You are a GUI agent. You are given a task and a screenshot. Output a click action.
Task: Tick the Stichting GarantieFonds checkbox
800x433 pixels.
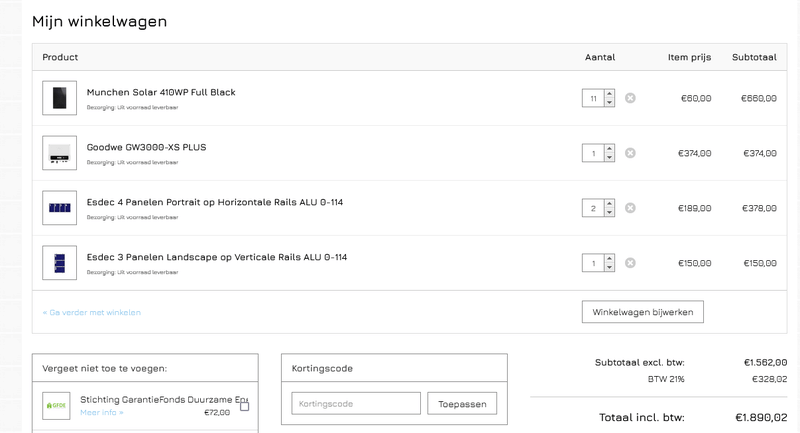point(244,406)
